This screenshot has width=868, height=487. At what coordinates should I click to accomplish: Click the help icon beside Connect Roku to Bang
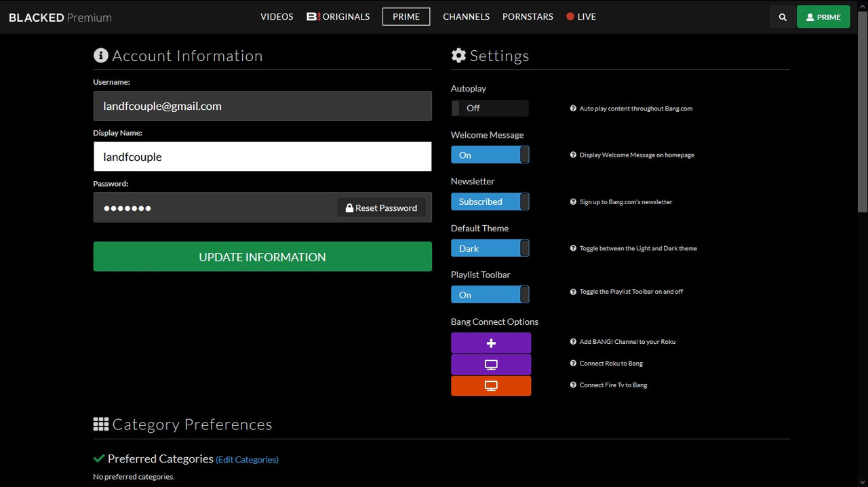[x=573, y=364]
